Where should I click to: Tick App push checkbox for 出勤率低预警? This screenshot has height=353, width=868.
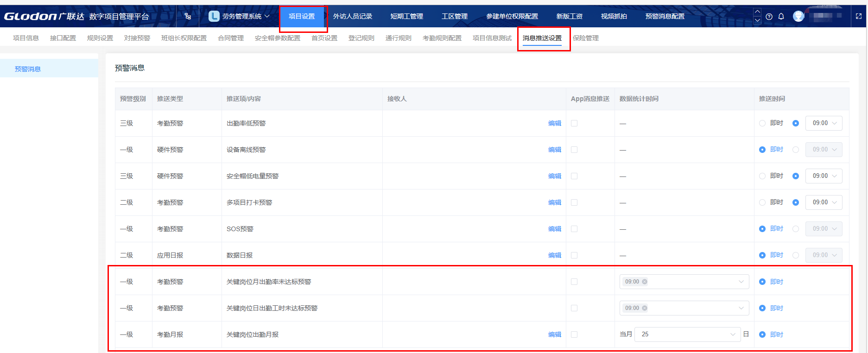coord(574,123)
